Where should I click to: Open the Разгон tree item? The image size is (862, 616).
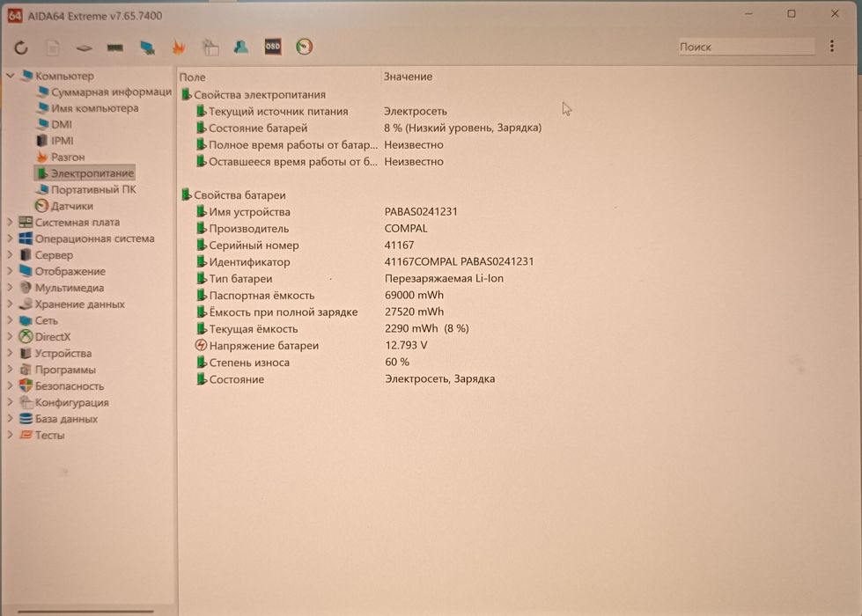point(61,158)
